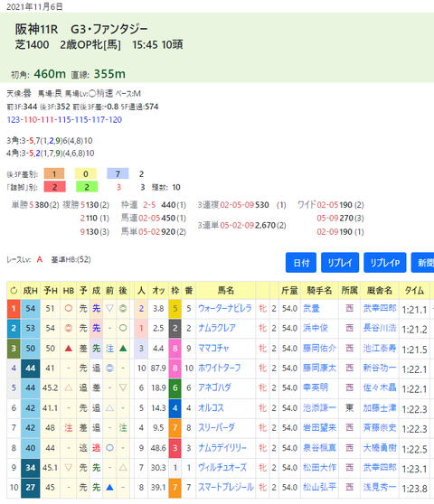The height and width of the screenshot is (504, 434).
Task: Open stable 長谷川浩 link
Action: pyautogui.click(x=380, y=328)
